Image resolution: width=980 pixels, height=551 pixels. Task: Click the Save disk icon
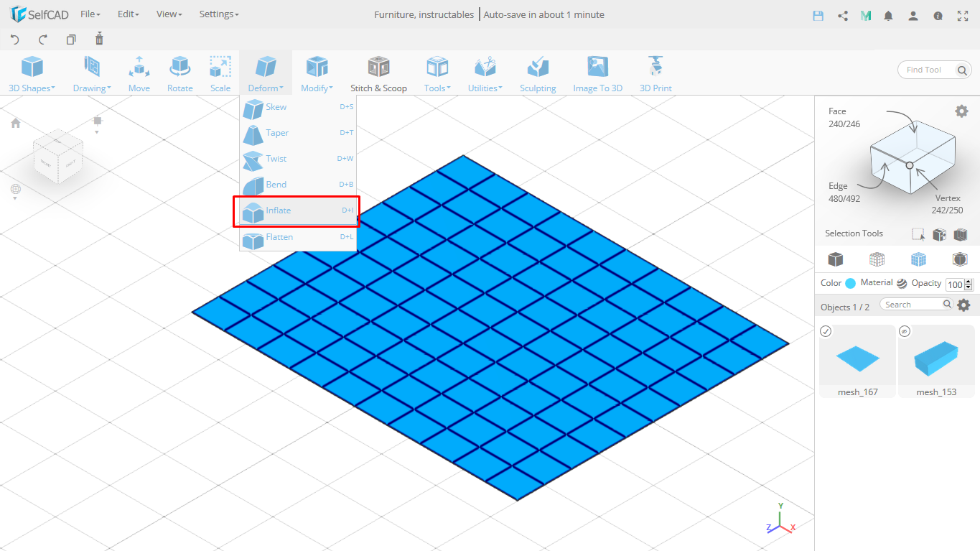coord(818,15)
